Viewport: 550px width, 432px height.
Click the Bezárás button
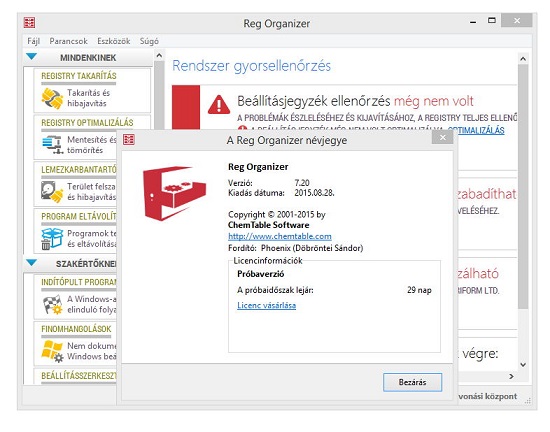(412, 382)
